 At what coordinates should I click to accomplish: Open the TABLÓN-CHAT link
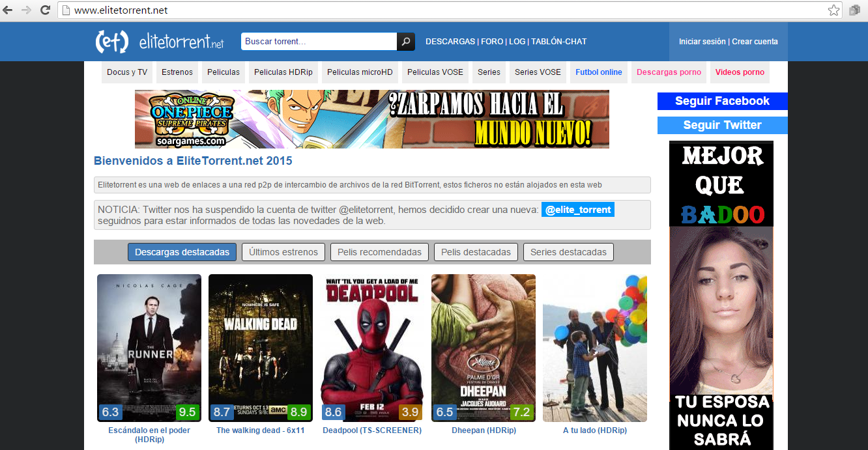tap(559, 42)
